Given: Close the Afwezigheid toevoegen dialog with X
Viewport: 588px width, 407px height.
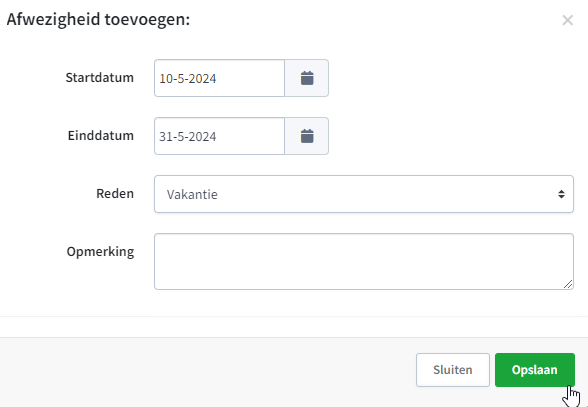Looking at the screenshot, I should (x=567, y=20).
